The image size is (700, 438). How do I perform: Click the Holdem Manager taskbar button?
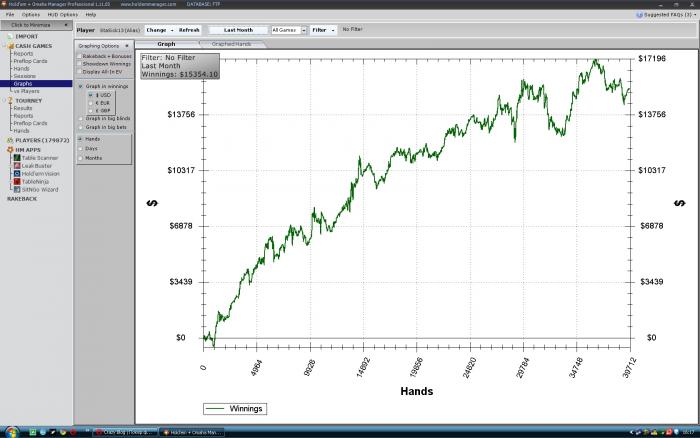pyautogui.click(x=192, y=432)
